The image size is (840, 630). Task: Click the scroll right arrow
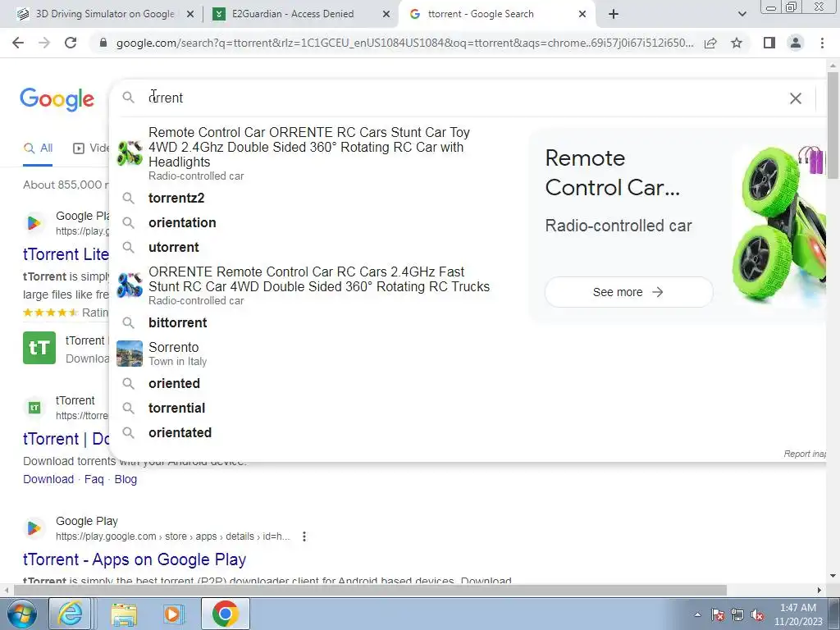[x=819, y=591]
